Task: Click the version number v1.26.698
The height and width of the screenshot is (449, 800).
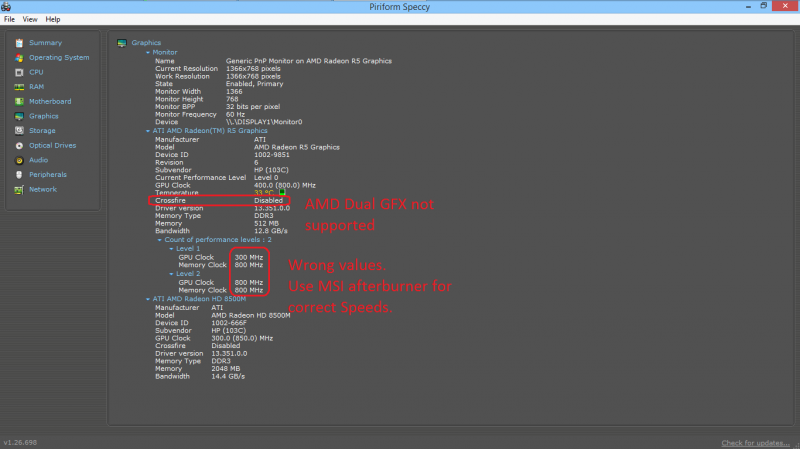Action: [20, 442]
